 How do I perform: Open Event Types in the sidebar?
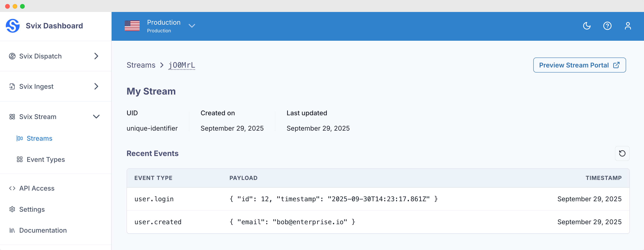[x=46, y=159]
